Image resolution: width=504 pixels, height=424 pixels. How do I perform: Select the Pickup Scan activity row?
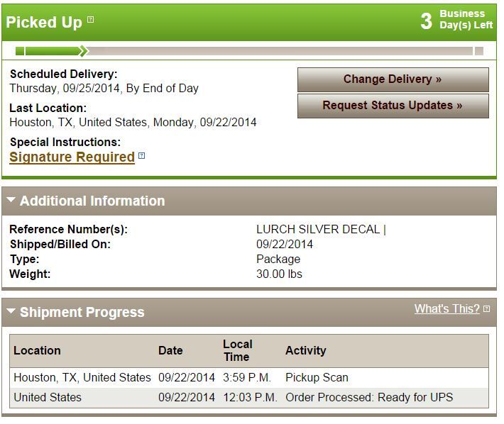click(249, 377)
